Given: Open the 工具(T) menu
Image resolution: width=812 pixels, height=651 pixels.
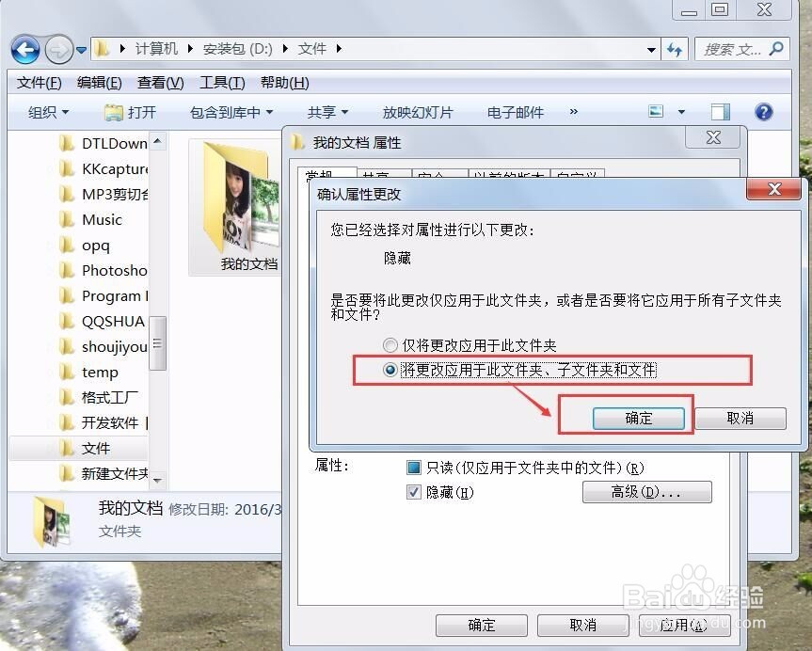Looking at the screenshot, I should click(222, 83).
